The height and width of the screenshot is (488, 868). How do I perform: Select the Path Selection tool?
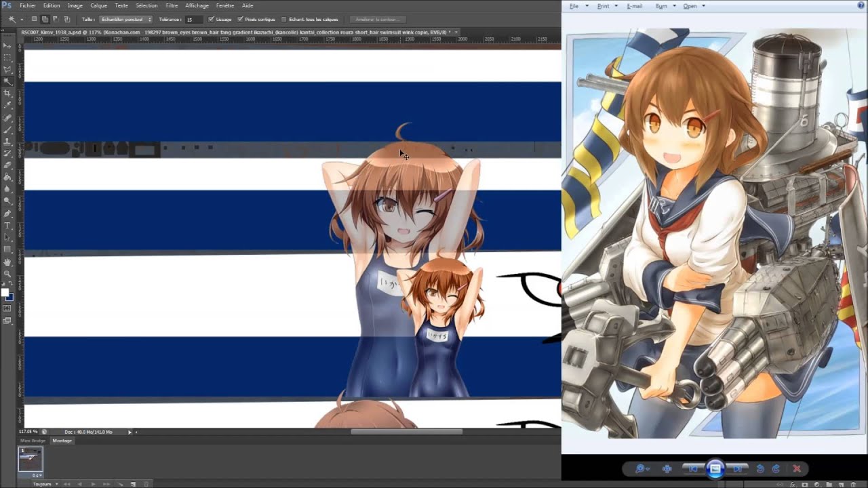pyautogui.click(x=7, y=237)
